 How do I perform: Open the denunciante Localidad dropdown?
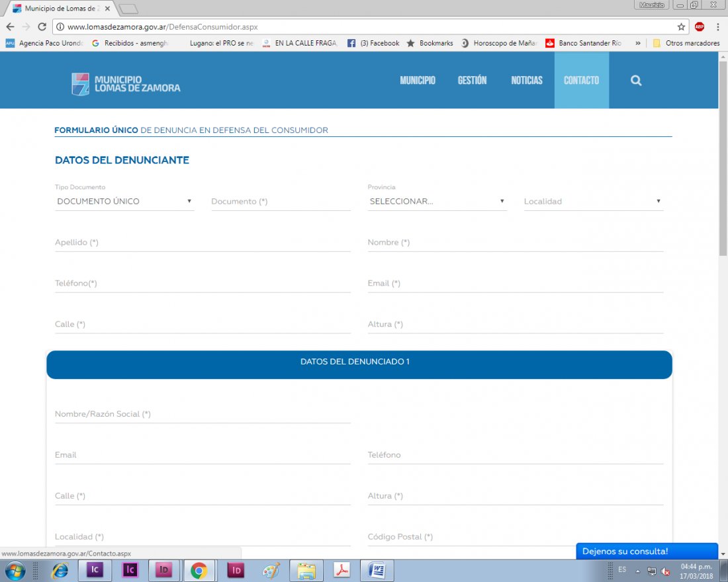[x=594, y=202]
